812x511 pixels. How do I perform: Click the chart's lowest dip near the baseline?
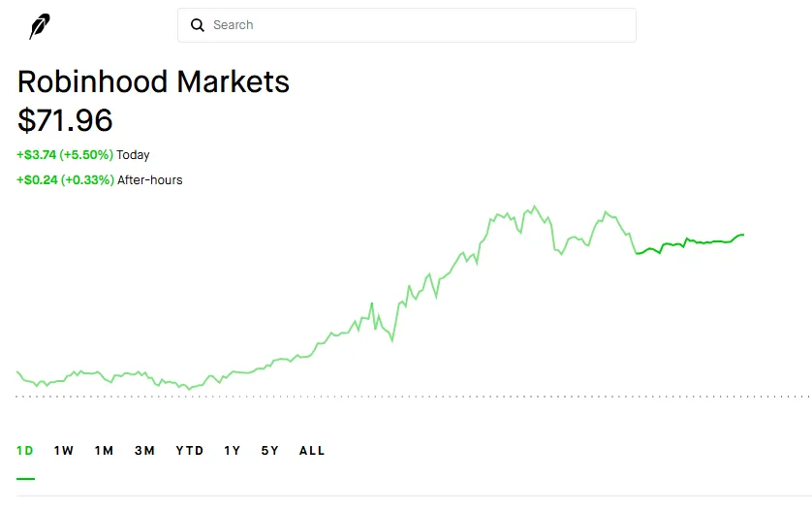coord(189,389)
